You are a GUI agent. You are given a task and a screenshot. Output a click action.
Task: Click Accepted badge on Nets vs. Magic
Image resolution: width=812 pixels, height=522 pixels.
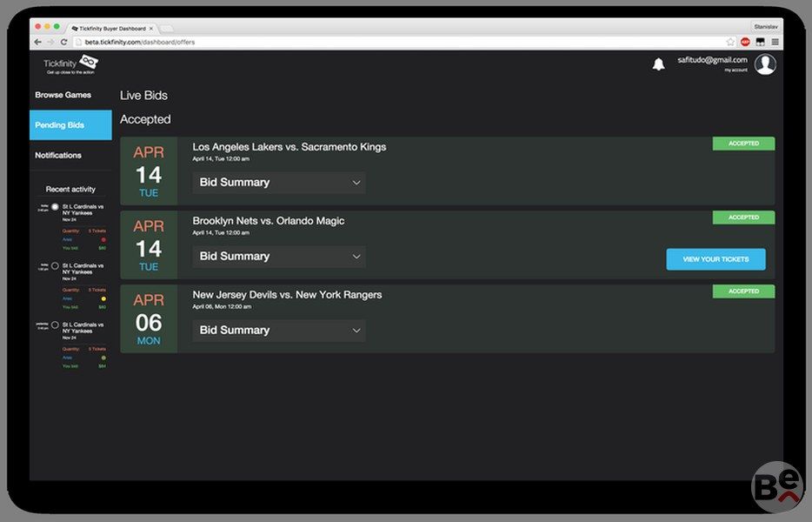743,217
